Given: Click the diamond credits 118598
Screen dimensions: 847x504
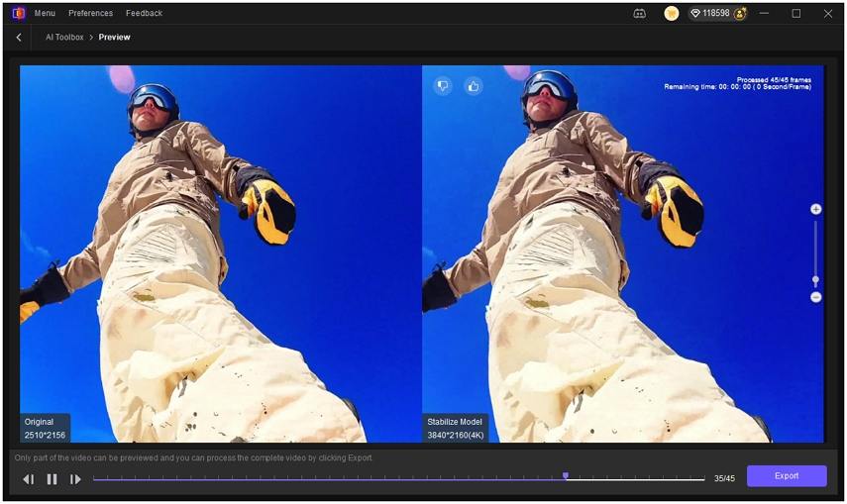Looking at the screenshot, I should coord(710,13).
